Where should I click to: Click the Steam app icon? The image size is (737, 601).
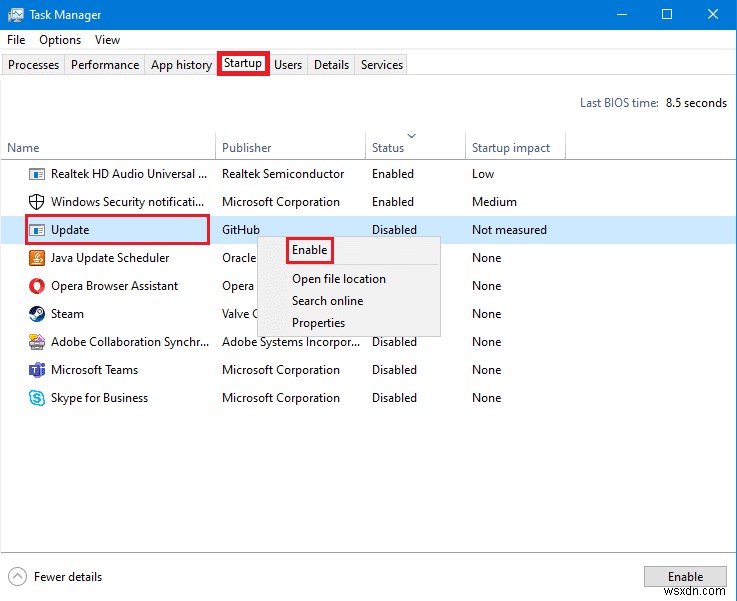(37, 314)
